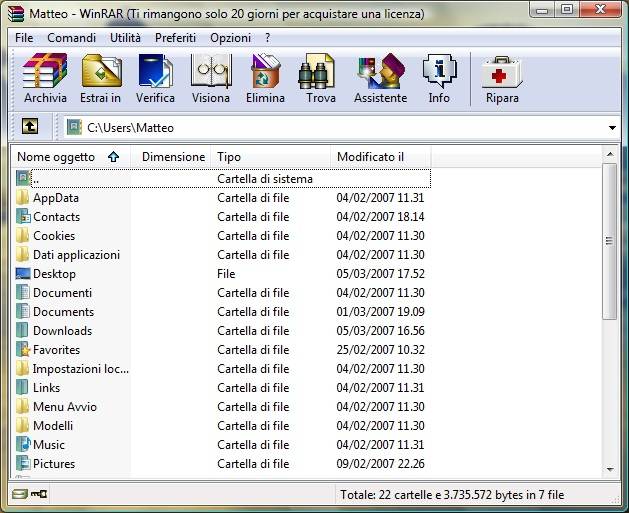The image size is (629, 513).
Task: Click the Pictures folder icon
Action: pos(23,463)
